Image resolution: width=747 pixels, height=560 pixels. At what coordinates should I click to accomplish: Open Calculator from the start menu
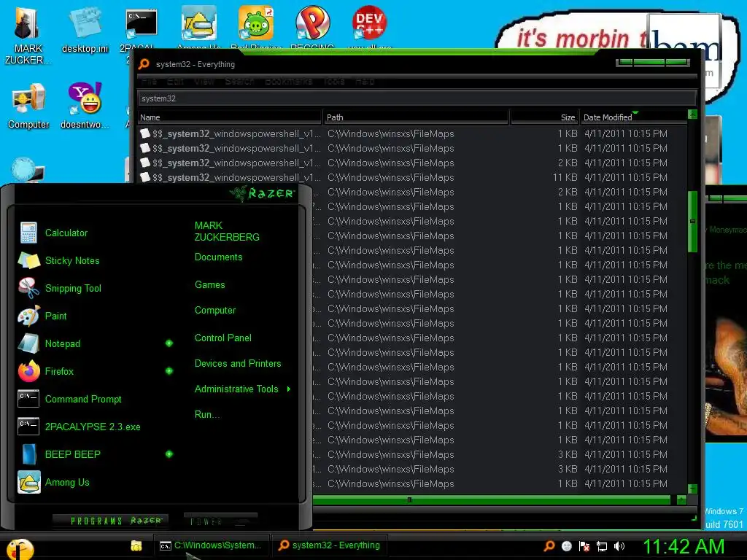(66, 233)
